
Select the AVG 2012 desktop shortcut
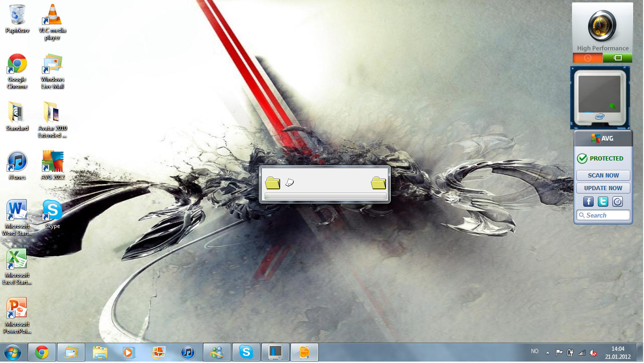pyautogui.click(x=52, y=165)
